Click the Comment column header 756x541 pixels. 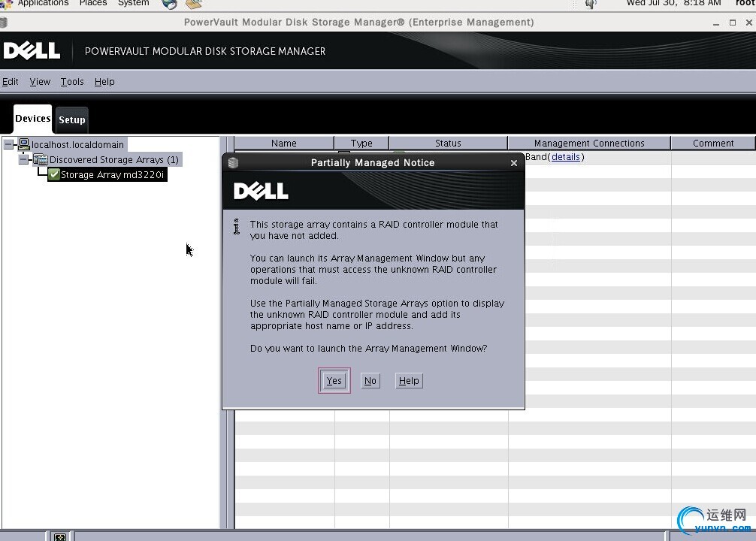pos(713,144)
